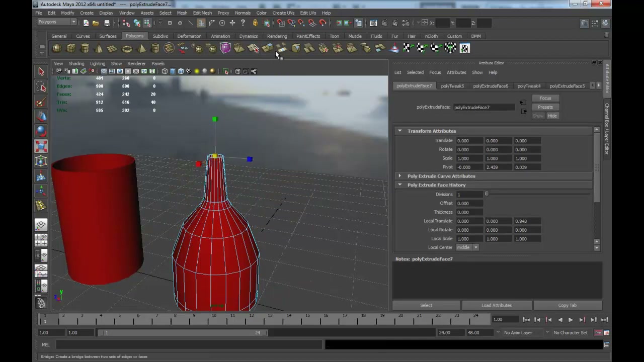Toggle Attribute Editor panel visibility icon
The height and width of the screenshot is (362, 644).
pyautogui.click(x=584, y=23)
